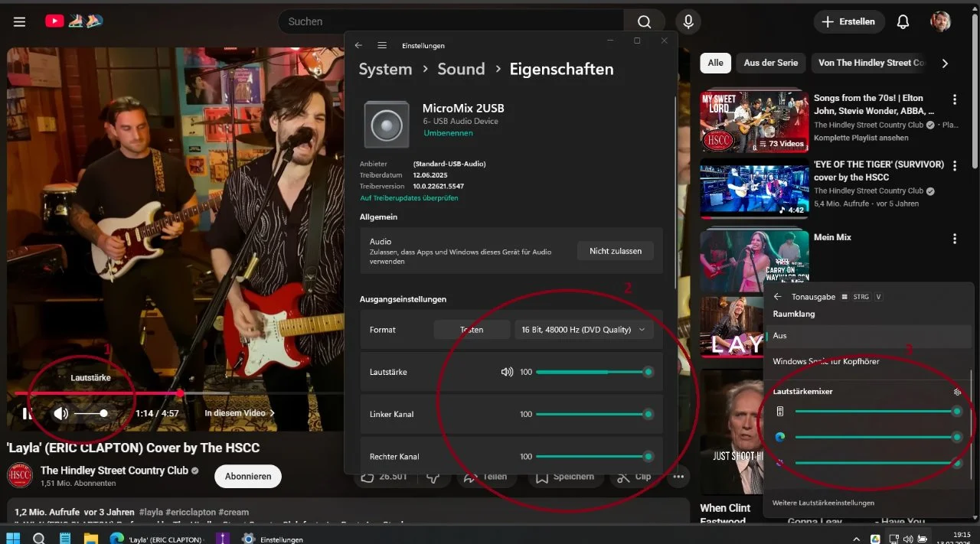
Task: Open the YouTube hamburger guide menu
Action: click(20, 22)
